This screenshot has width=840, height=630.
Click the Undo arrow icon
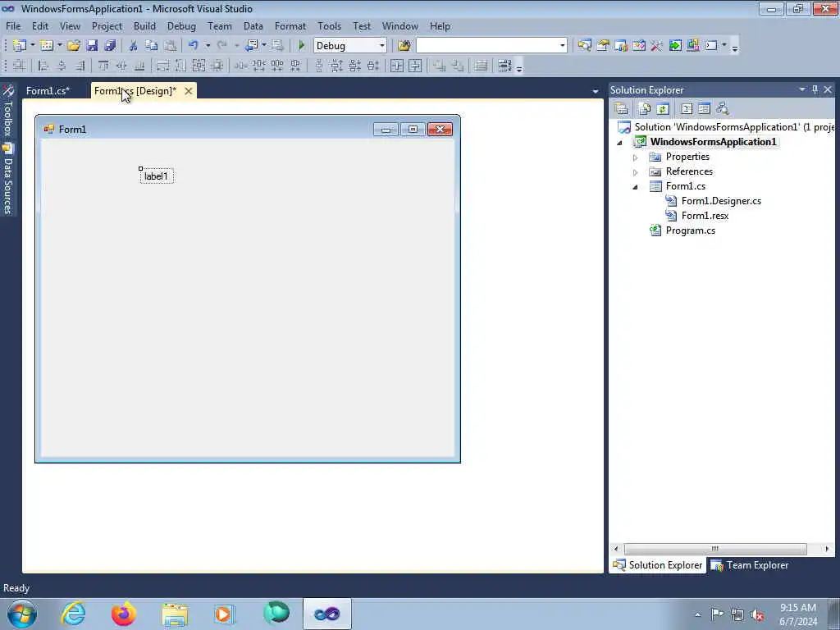coord(194,46)
